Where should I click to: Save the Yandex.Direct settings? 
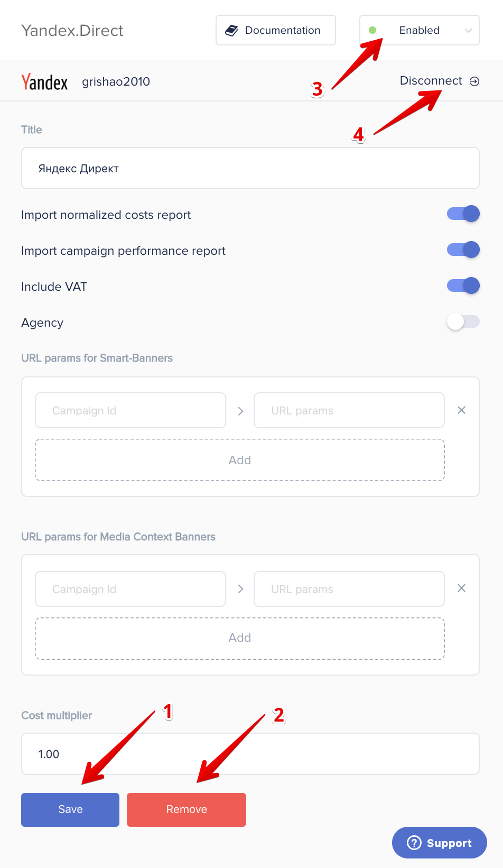70,809
